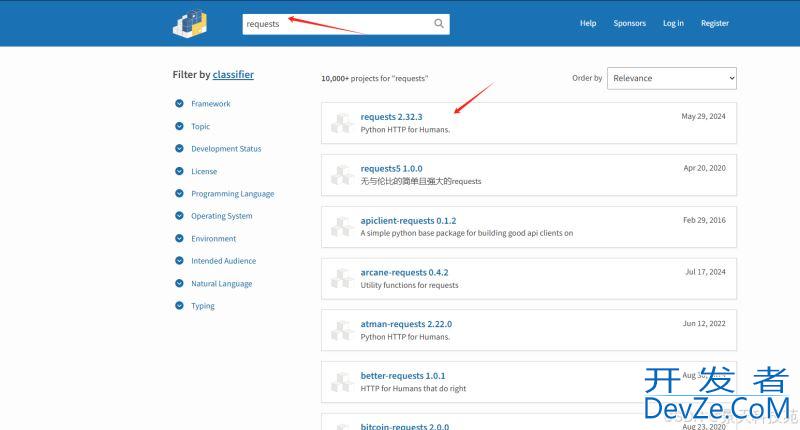Open the apiclient-requests 0.1.2 project
Viewport: 800px width, 430px height.
tap(408, 220)
